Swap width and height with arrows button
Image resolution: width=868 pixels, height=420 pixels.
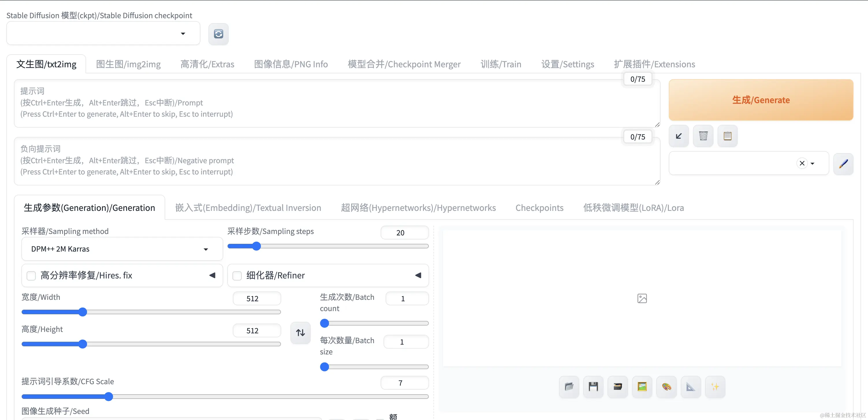tap(300, 333)
